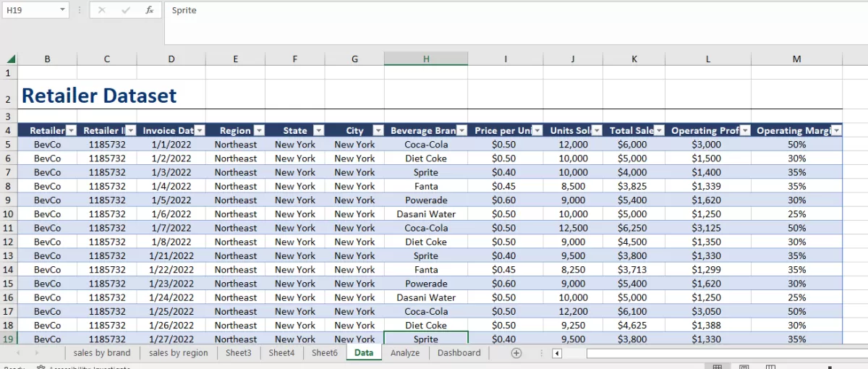Click the Enter checkmark icon in formula bar
Viewport: 868px width, 369px height.
click(x=126, y=10)
